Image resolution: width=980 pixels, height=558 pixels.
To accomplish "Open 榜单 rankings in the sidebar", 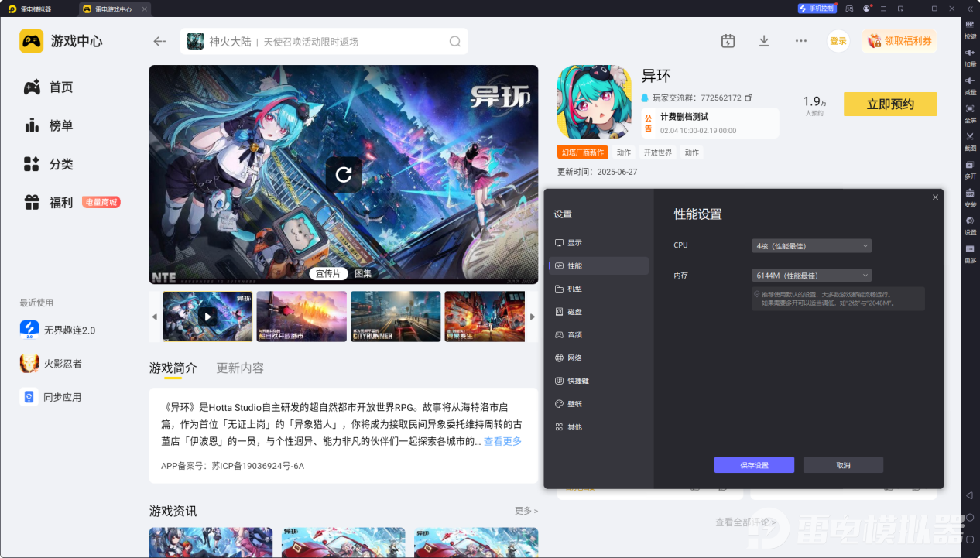I will (x=50, y=125).
